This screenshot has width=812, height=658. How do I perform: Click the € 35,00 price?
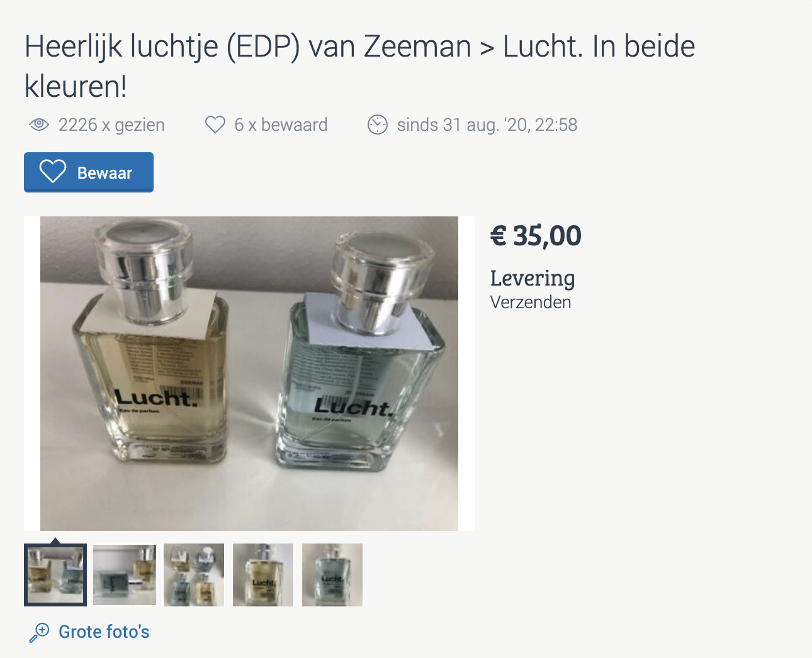(x=536, y=237)
